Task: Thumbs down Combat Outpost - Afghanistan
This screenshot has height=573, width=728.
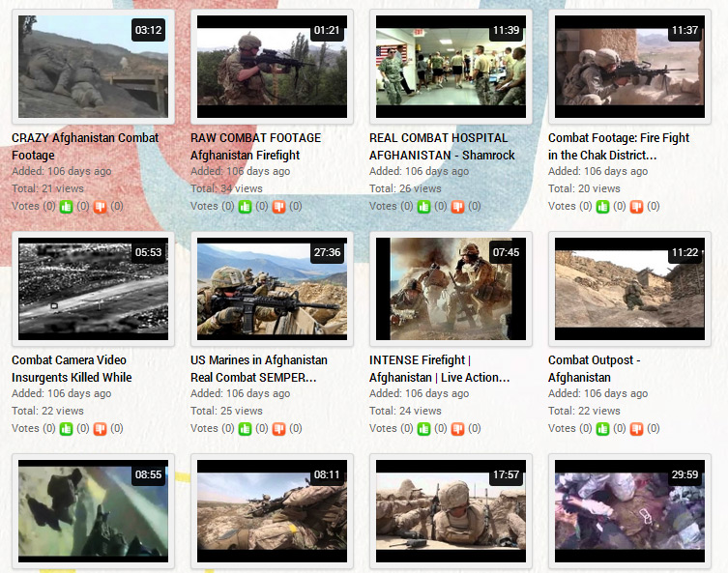Action: 636,429
